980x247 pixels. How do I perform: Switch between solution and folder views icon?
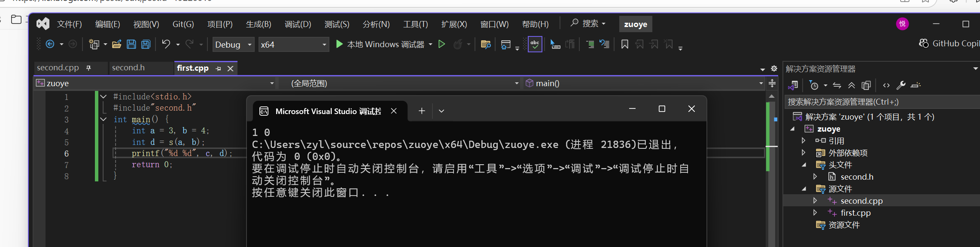click(793, 85)
